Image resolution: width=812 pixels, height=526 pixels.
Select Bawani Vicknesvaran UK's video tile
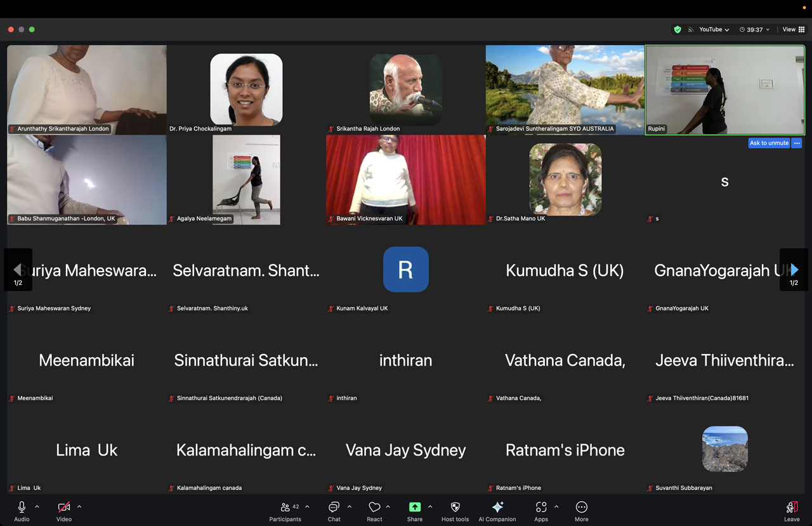pos(406,180)
